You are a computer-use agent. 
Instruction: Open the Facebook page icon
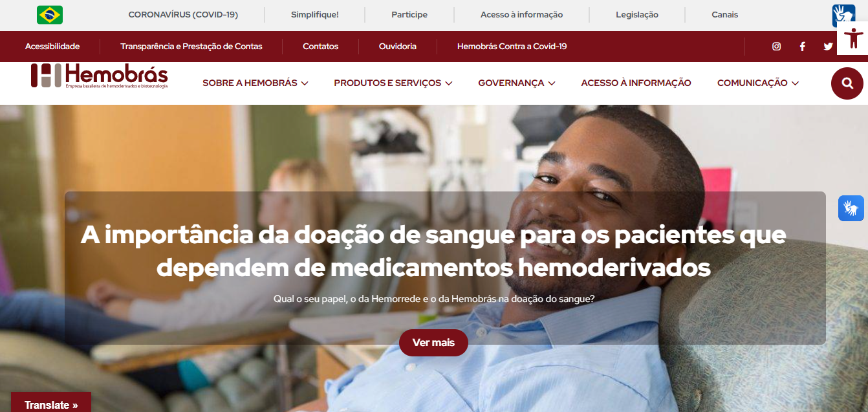coord(803,46)
